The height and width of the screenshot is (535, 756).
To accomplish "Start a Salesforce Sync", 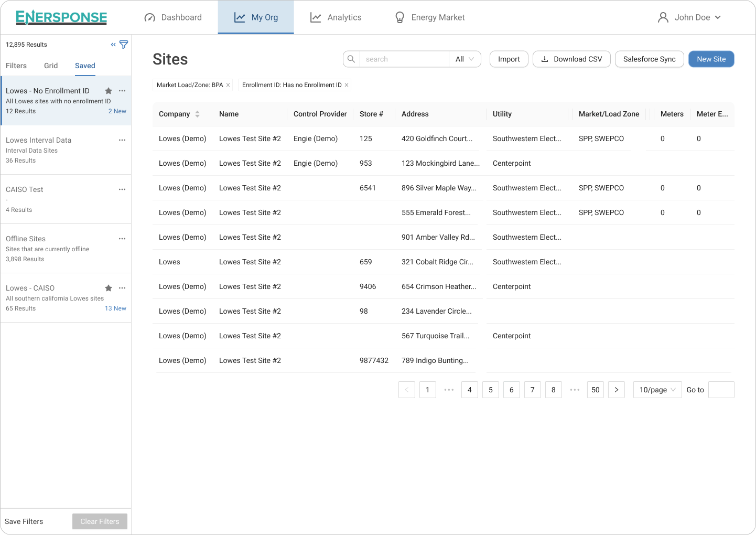I will tap(649, 59).
